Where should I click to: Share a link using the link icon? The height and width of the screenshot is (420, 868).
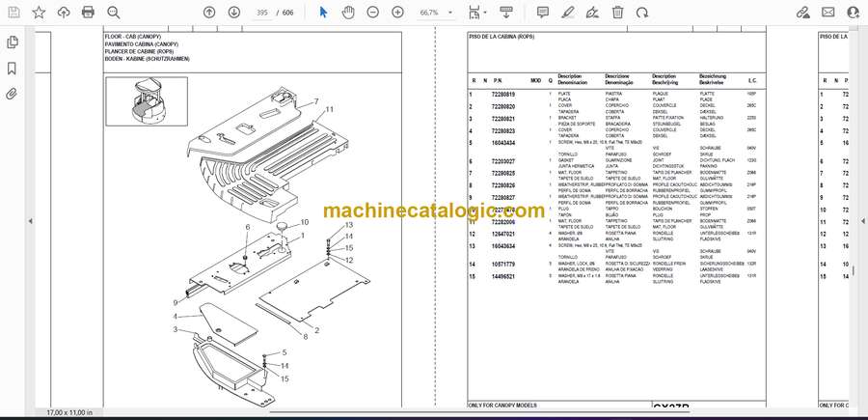coord(803,13)
